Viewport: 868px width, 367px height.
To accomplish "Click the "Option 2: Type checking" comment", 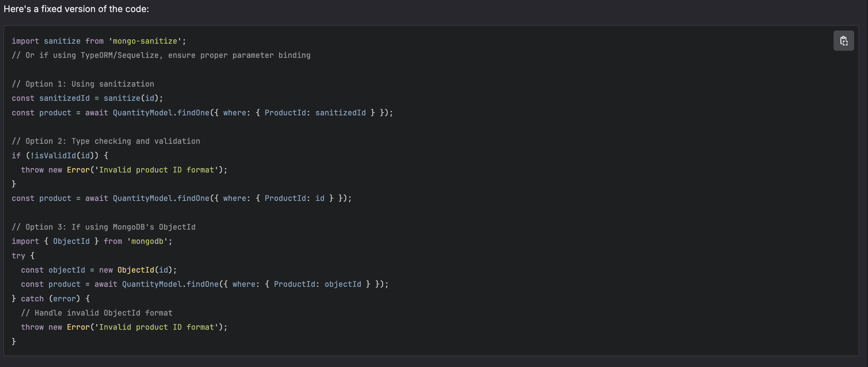I will click(x=106, y=141).
